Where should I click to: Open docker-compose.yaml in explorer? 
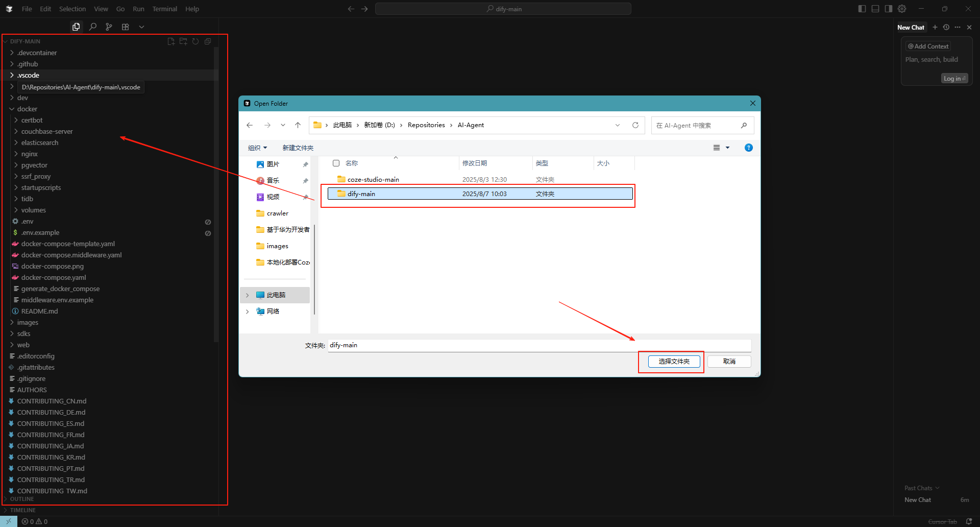pos(54,277)
